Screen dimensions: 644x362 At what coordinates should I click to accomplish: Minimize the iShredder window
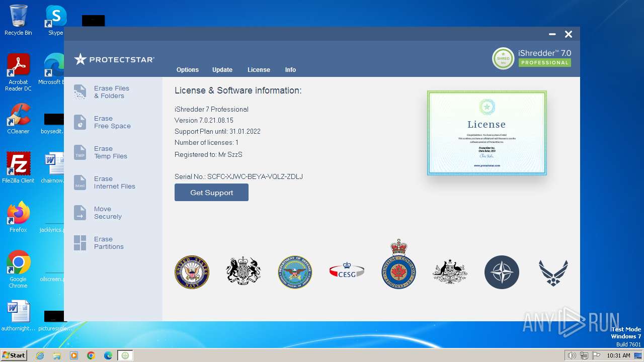click(552, 34)
